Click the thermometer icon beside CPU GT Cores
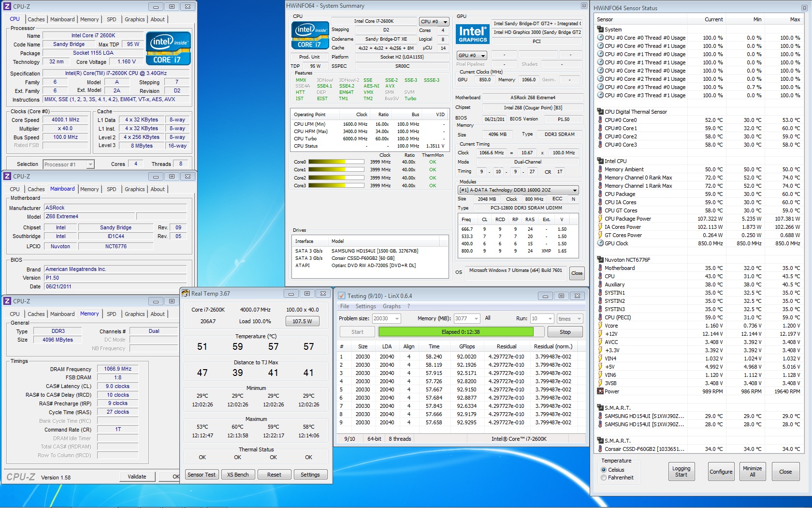 pyautogui.click(x=600, y=210)
